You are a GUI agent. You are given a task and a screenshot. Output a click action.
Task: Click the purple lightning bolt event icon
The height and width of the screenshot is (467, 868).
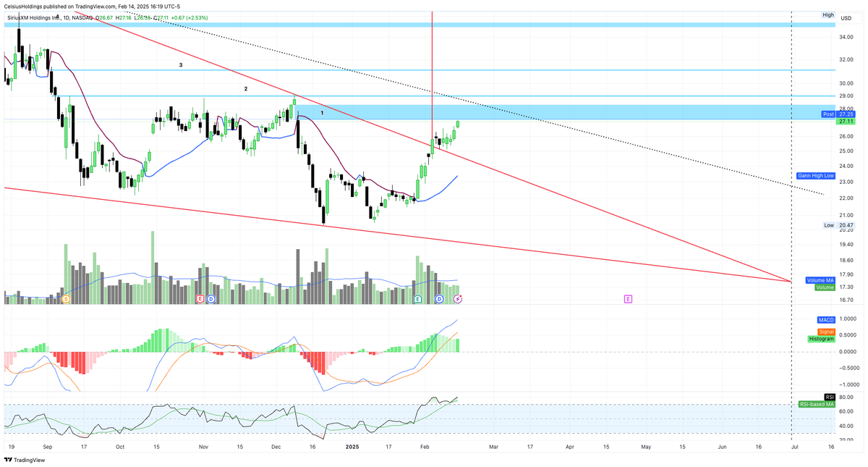click(457, 298)
